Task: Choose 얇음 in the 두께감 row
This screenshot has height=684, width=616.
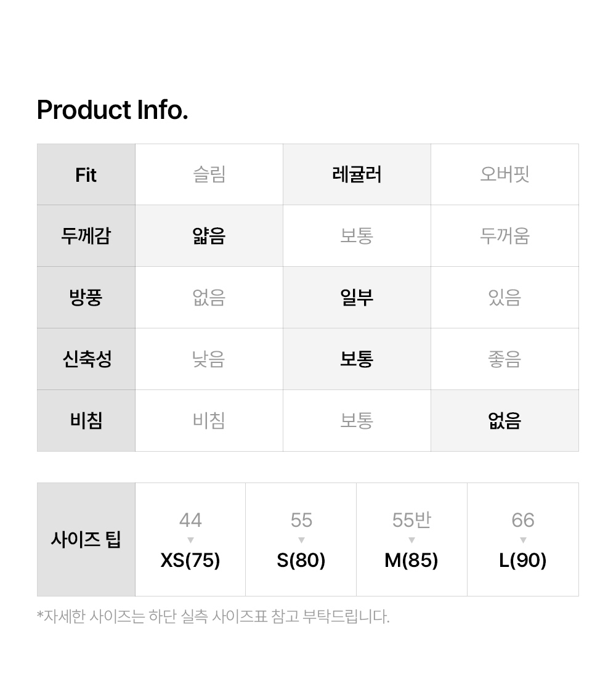Action: (x=209, y=236)
